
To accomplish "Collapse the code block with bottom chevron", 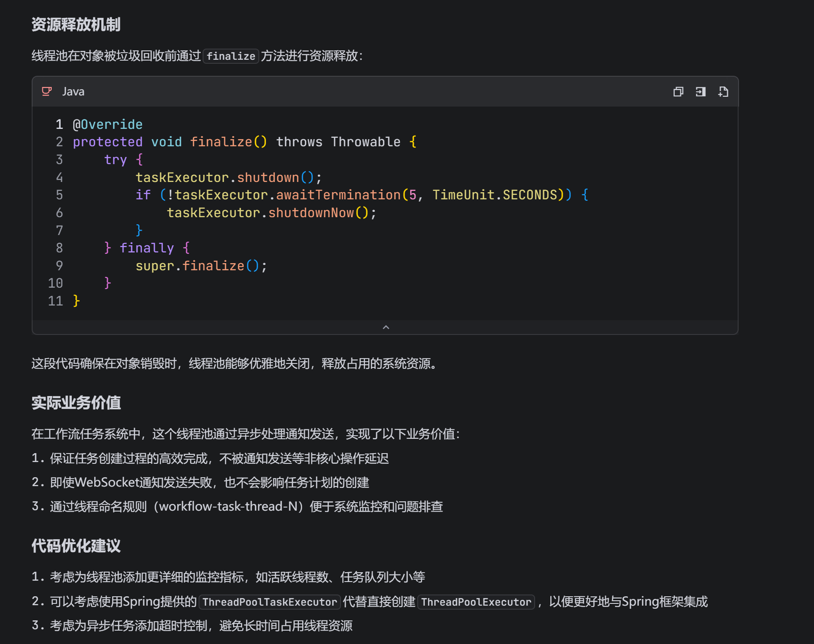I will tap(386, 327).
